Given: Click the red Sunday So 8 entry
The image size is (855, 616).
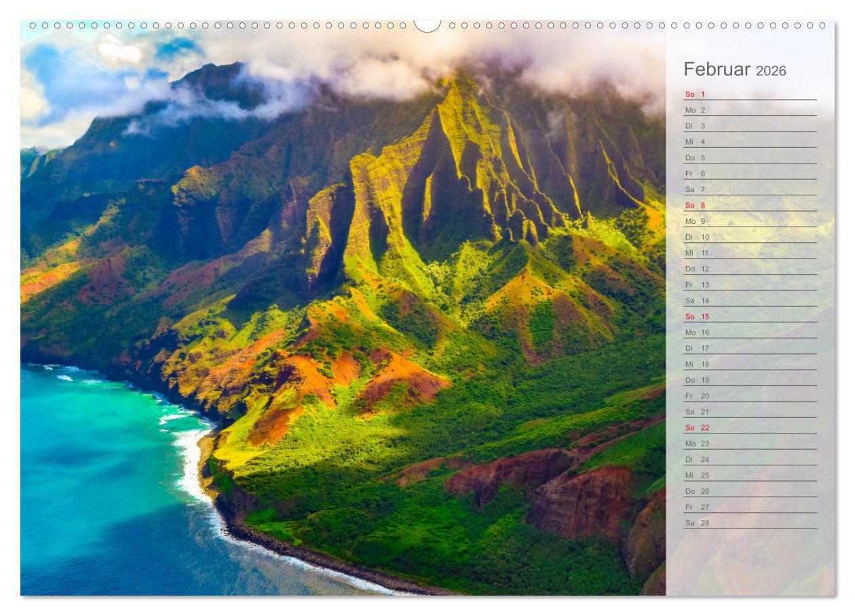Looking at the screenshot, I should click(693, 205).
